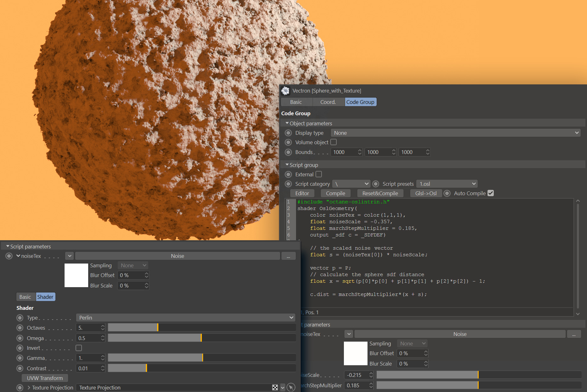Viewport: 587px width, 392px height.
Task: Click the keyframe circle beside Script category
Action: (x=288, y=184)
